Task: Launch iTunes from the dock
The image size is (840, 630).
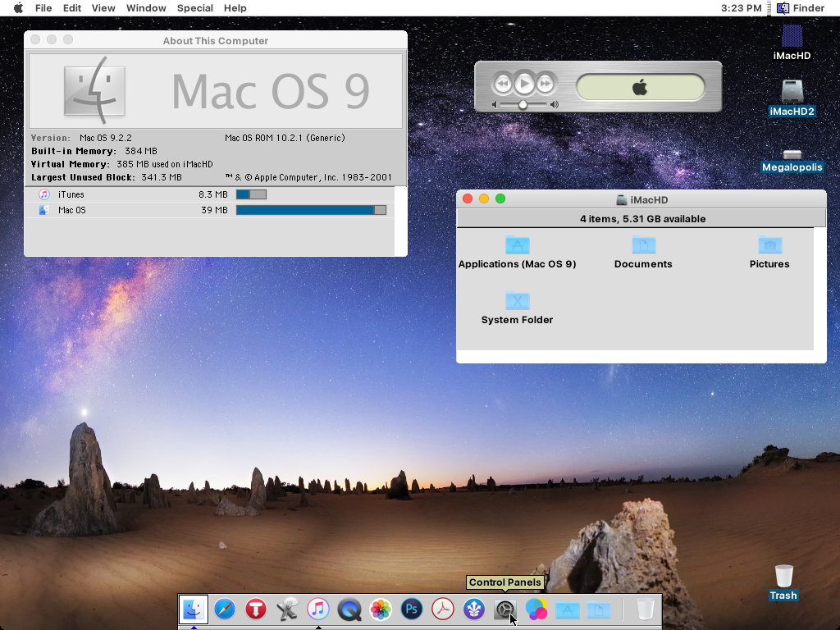Action: click(318, 609)
